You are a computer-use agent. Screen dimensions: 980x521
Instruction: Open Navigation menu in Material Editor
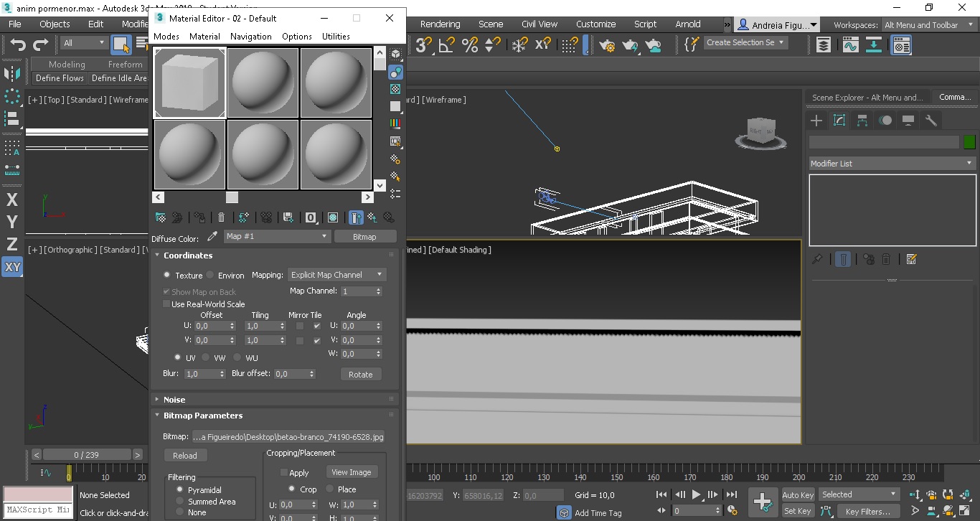251,37
